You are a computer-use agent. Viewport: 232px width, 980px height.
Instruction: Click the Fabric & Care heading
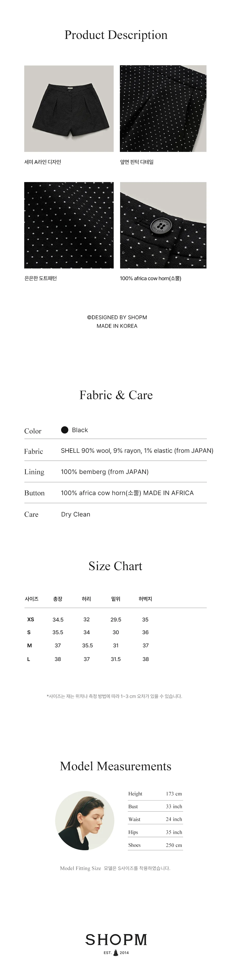[x=116, y=395]
